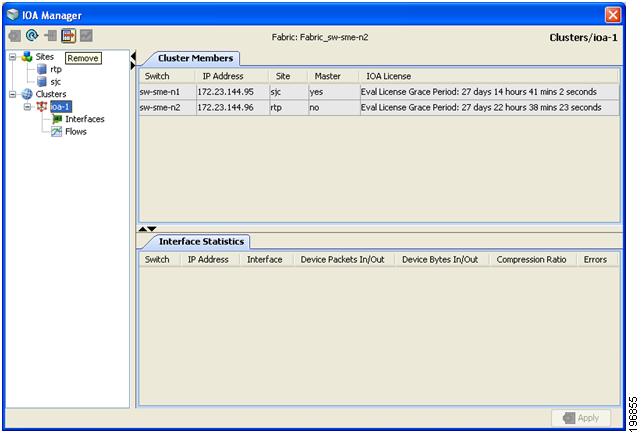Click the Master cell showing no
Image resolution: width=641 pixels, height=433 pixels.
(x=334, y=108)
